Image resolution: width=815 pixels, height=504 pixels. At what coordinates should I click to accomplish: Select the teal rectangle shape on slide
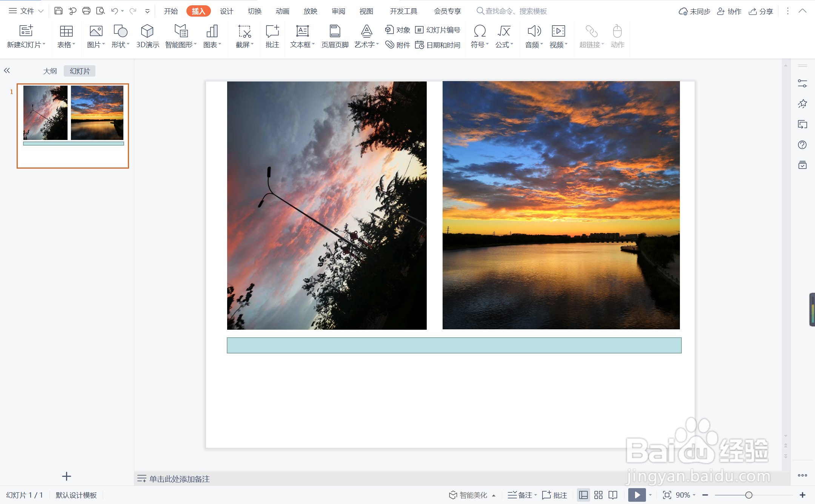(454, 345)
